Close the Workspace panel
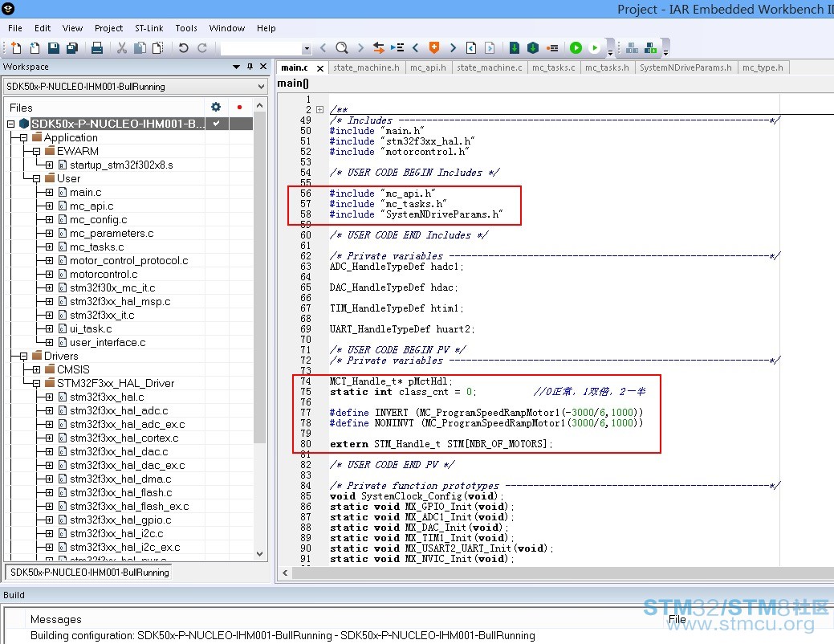 tap(263, 67)
